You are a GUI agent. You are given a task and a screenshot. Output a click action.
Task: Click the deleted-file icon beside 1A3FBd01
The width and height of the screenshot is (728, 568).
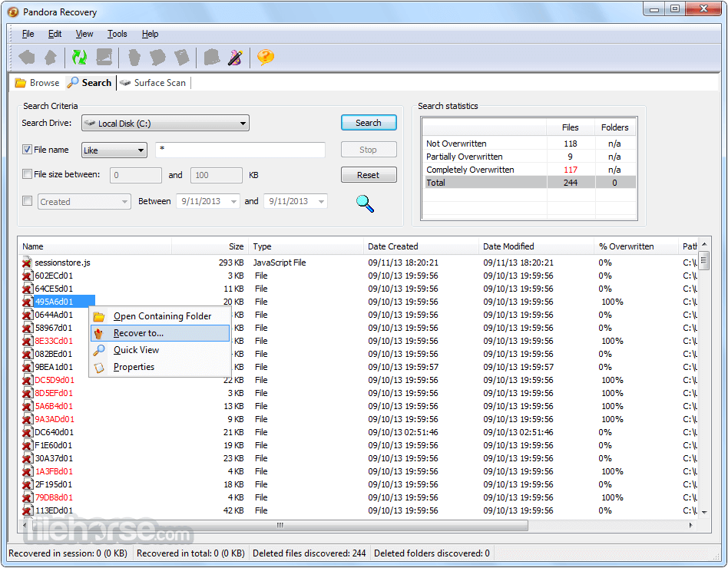tap(28, 471)
